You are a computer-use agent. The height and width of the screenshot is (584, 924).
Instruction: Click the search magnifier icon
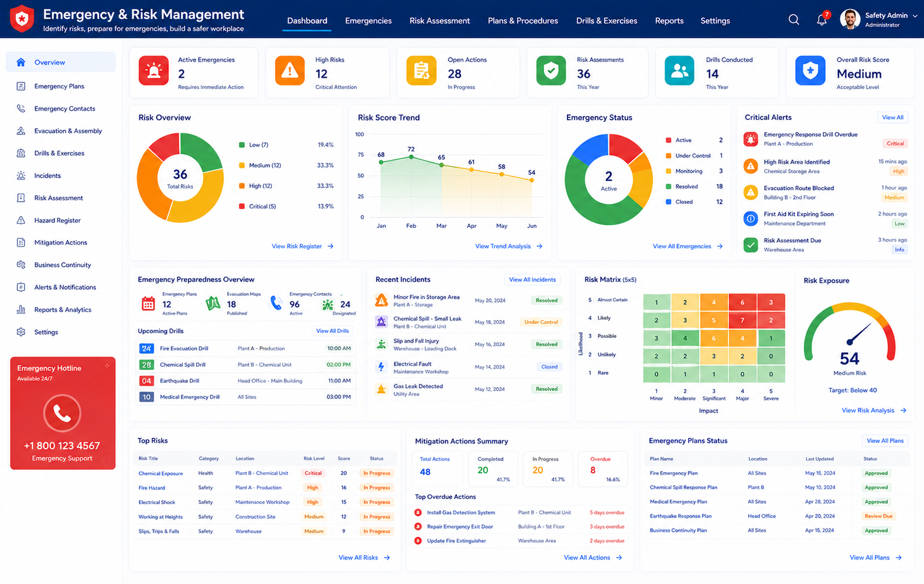(793, 20)
